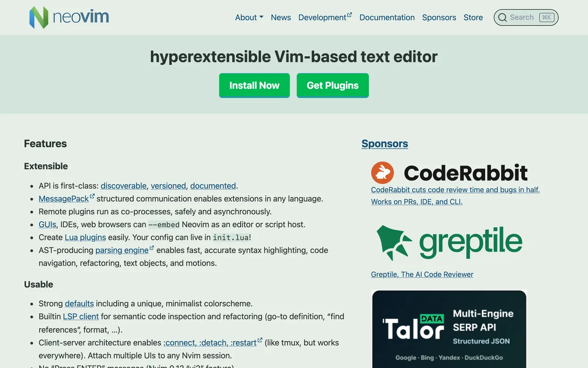The width and height of the screenshot is (588, 368).
Task: Open the defaults link
Action: pos(79,304)
